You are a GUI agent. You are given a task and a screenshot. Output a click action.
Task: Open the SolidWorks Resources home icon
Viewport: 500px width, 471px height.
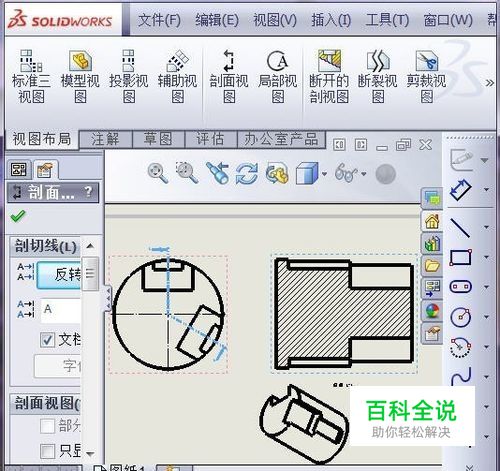click(432, 221)
